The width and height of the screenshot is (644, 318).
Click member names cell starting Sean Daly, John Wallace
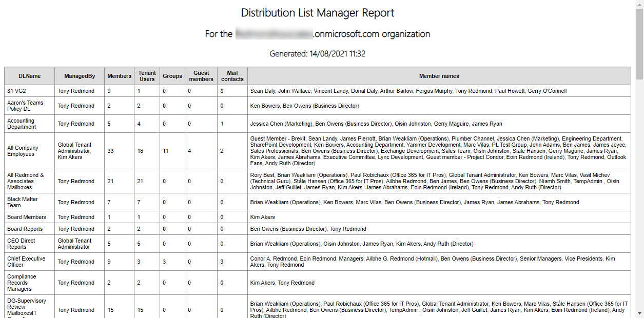pyautogui.click(x=439, y=91)
